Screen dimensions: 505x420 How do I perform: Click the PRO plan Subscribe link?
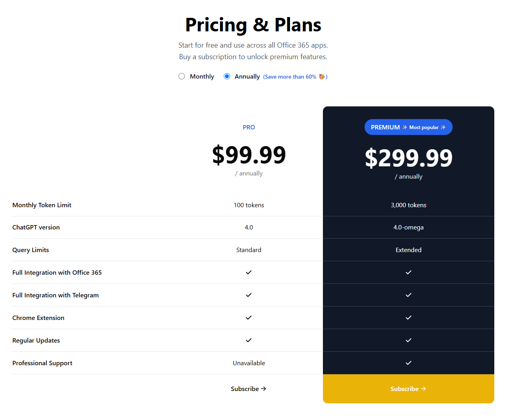pos(248,389)
